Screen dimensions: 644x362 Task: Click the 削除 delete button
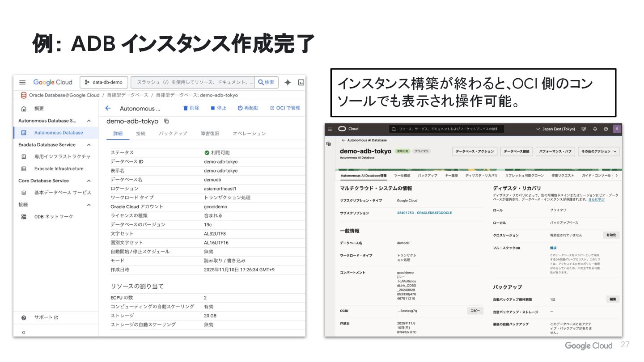pos(191,108)
